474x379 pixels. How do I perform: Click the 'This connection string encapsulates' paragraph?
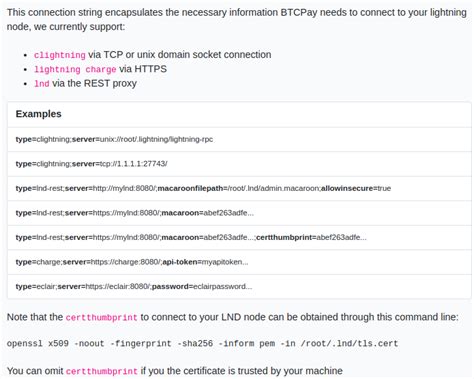click(237, 19)
